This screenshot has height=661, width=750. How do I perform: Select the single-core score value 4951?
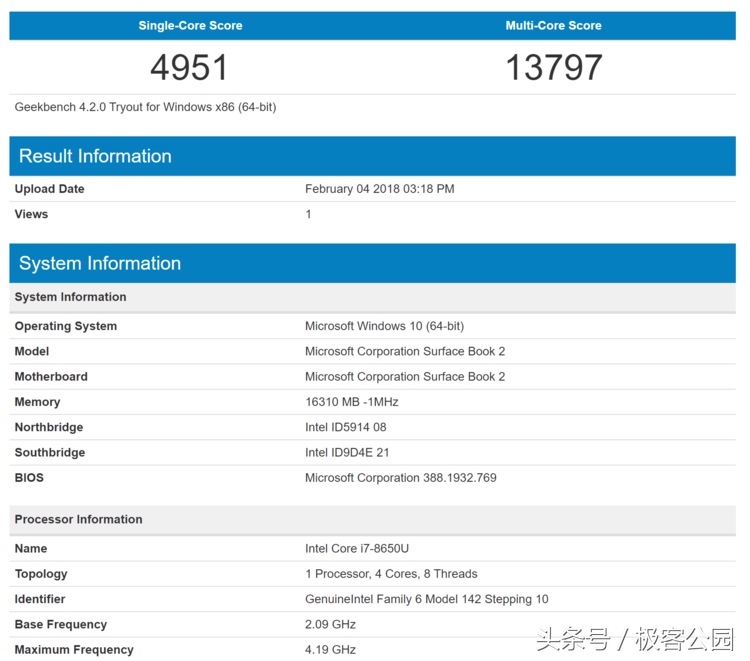[x=189, y=67]
